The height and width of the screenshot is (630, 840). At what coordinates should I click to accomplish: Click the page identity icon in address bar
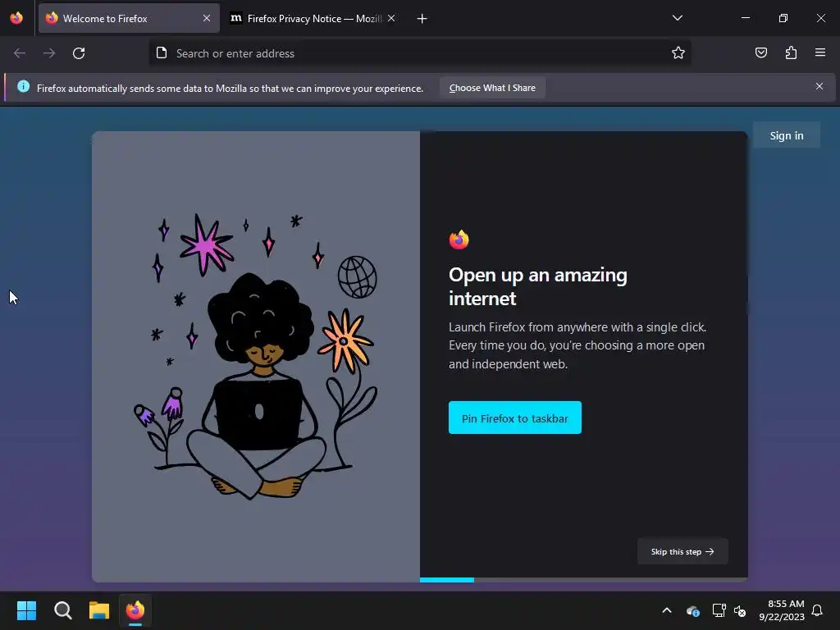pyautogui.click(x=162, y=52)
